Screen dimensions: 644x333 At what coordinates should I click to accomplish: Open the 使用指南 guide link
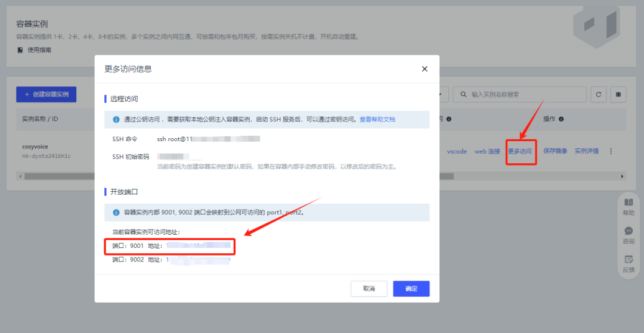coord(39,50)
